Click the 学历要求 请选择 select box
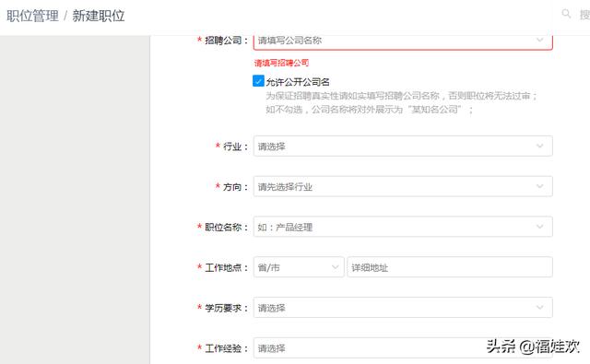 (x=403, y=307)
